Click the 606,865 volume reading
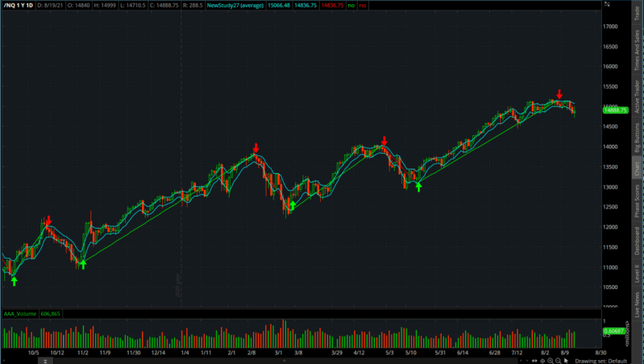 pyautogui.click(x=50, y=313)
